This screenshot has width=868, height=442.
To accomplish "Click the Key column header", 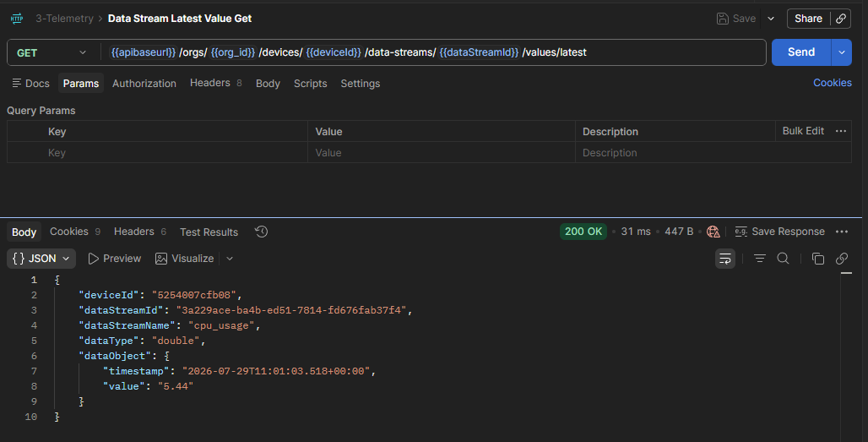I will pyautogui.click(x=57, y=132).
